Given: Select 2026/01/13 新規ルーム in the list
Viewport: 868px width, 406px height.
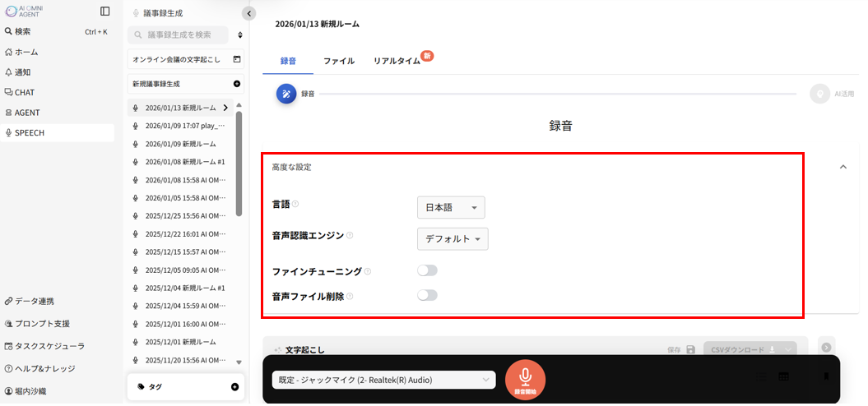Looking at the screenshot, I should [180, 108].
